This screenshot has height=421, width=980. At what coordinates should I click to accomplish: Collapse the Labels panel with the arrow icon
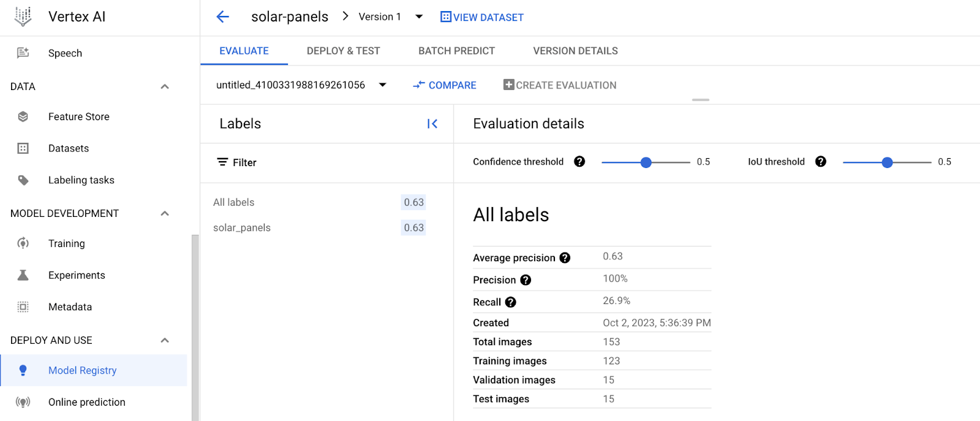tap(432, 124)
